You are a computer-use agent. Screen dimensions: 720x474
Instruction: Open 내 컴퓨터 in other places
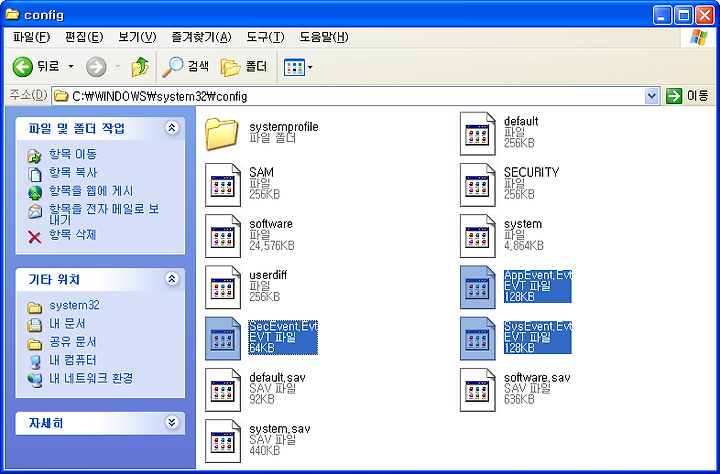[x=73, y=360]
